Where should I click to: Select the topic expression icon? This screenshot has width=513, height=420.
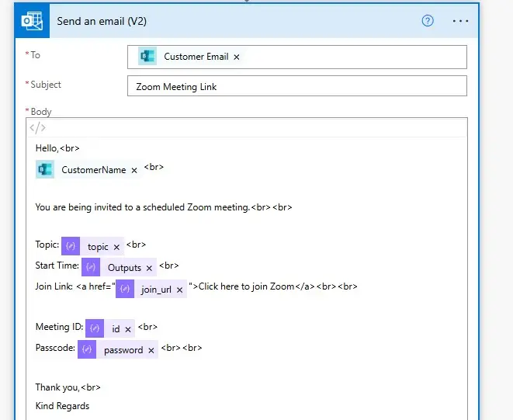(x=71, y=246)
